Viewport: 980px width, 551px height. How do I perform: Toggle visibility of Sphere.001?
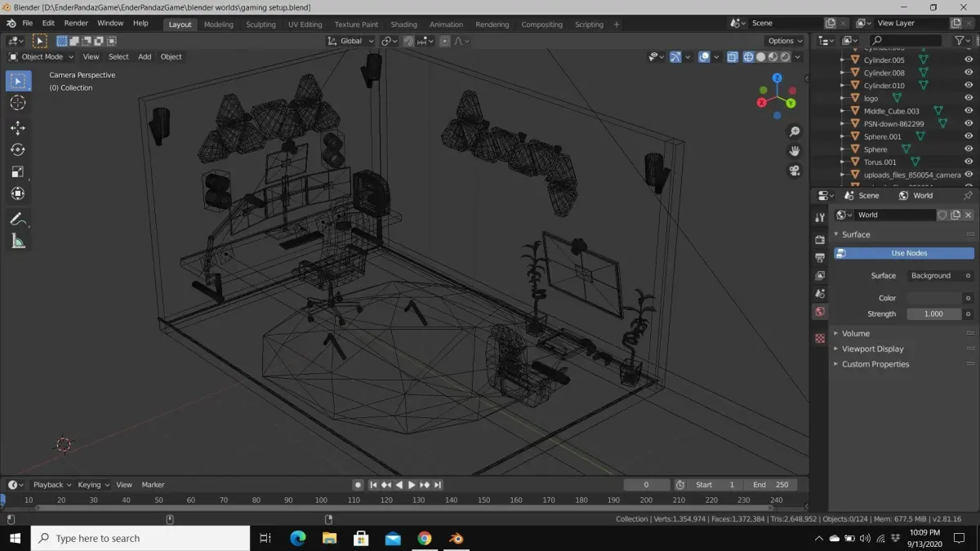(969, 136)
